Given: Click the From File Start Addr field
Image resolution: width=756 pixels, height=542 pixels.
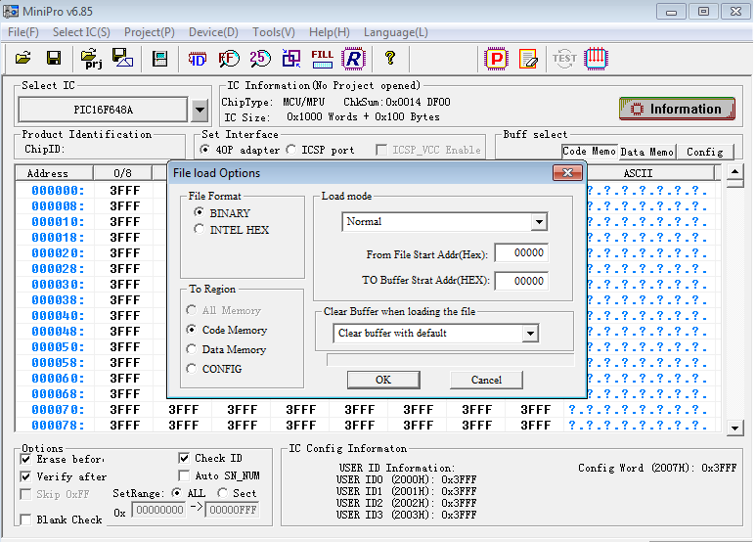Looking at the screenshot, I should (x=520, y=253).
